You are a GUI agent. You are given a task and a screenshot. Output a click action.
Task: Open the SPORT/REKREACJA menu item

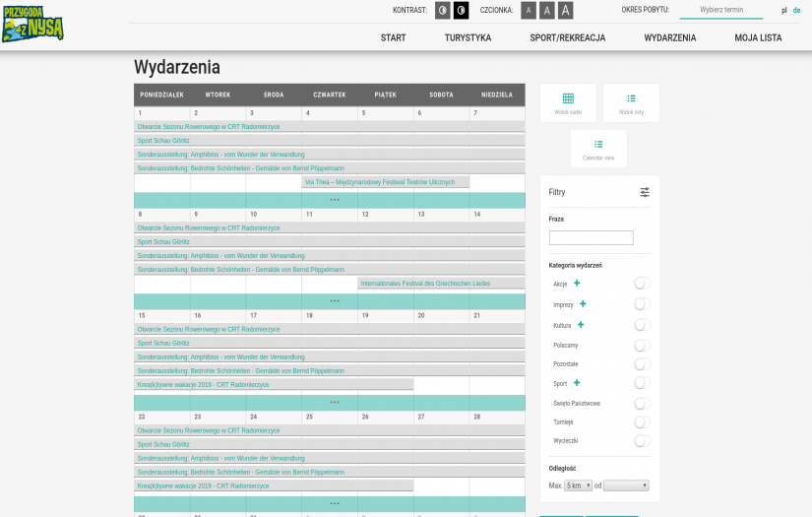coord(568,37)
